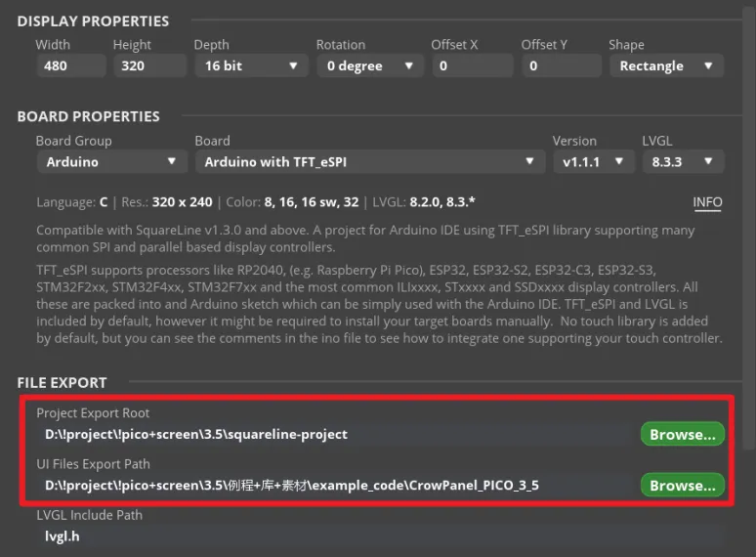Focus the Offset Y input field

tap(561, 66)
